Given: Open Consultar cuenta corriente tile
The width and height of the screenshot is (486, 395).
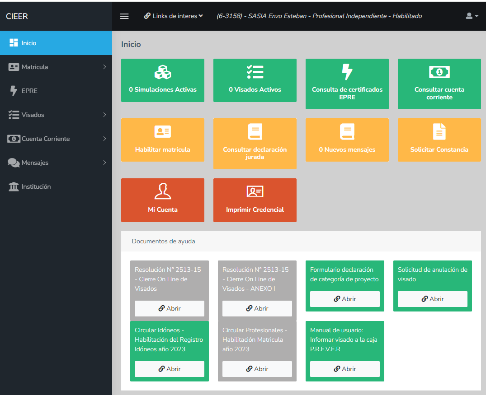Looking at the screenshot, I should (439, 84).
